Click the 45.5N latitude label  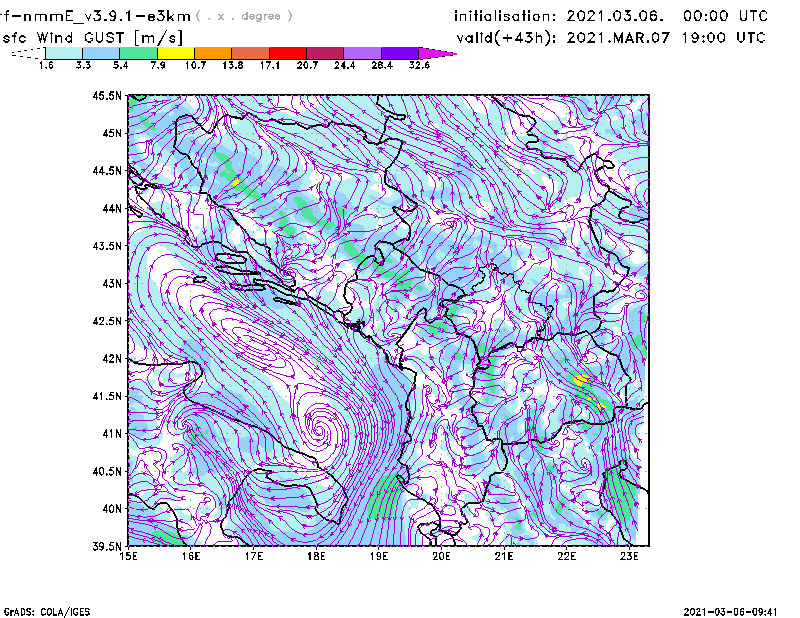tap(107, 95)
